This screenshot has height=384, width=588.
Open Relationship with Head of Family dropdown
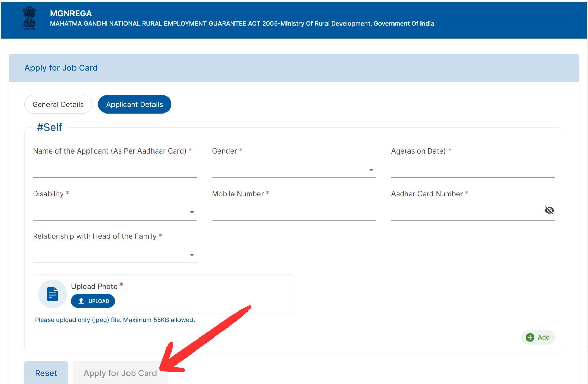tap(114, 255)
